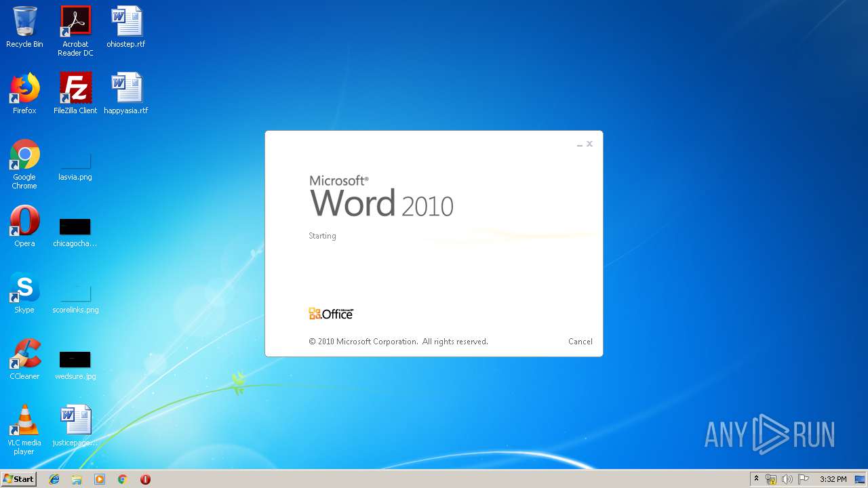The width and height of the screenshot is (868, 488).
Task: Select the ohiostep.rtf file
Action: [126, 27]
